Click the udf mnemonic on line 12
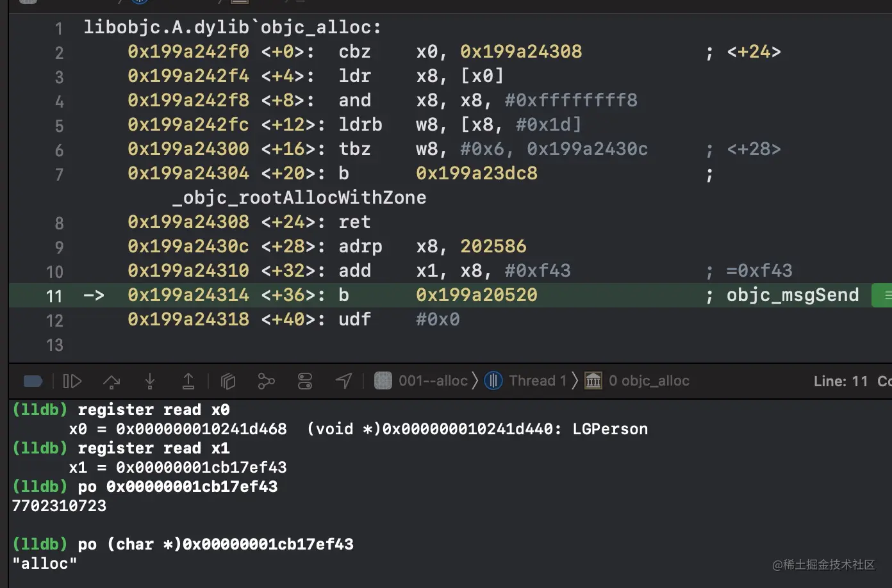The width and height of the screenshot is (892, 588). (355, 320)
